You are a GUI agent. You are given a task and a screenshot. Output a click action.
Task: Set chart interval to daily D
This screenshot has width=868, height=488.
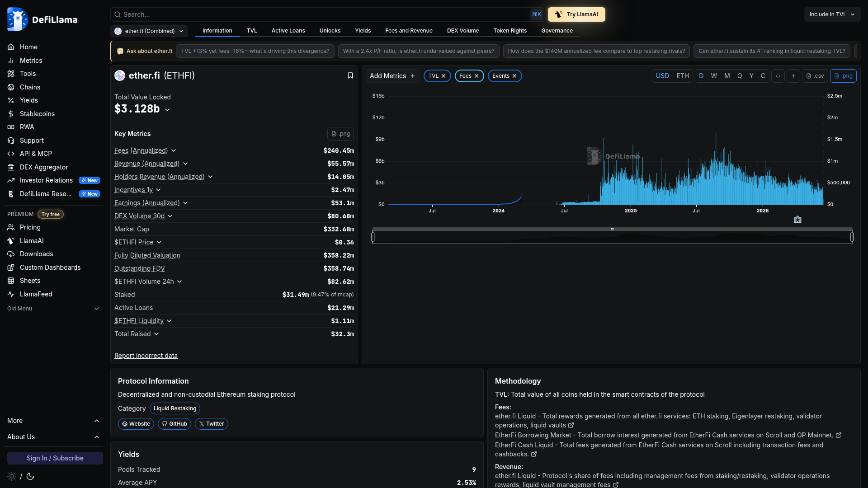click(701, 76)
